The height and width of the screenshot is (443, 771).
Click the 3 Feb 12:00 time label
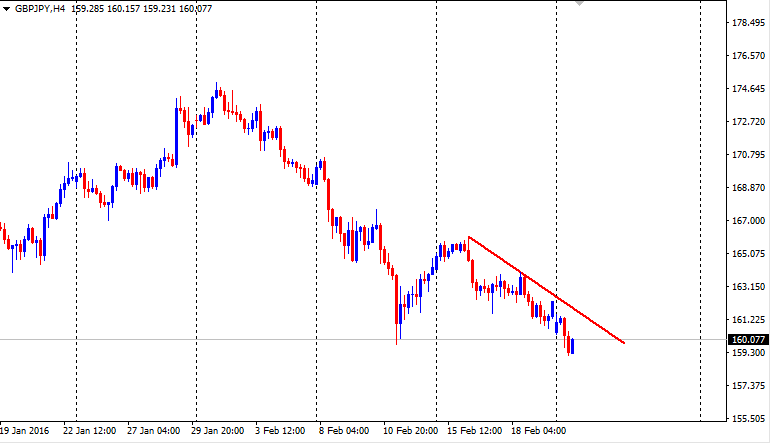pyautogui.click(x=280, y=431)
